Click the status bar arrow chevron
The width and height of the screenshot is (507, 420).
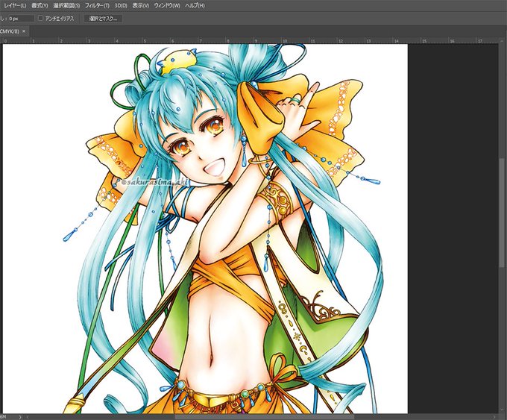click(20, 417)
